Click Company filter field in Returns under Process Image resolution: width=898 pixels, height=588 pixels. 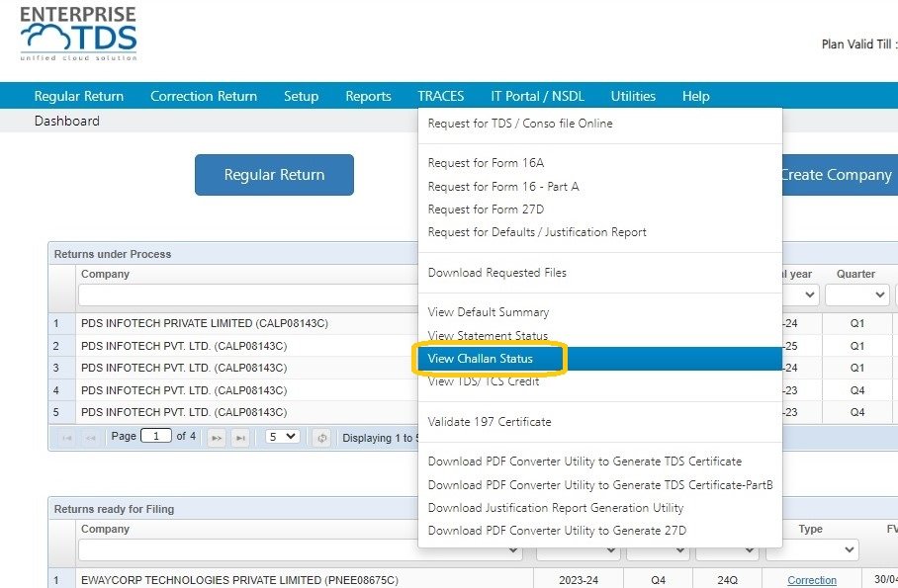pyautogui.click(x=248, y=295)
